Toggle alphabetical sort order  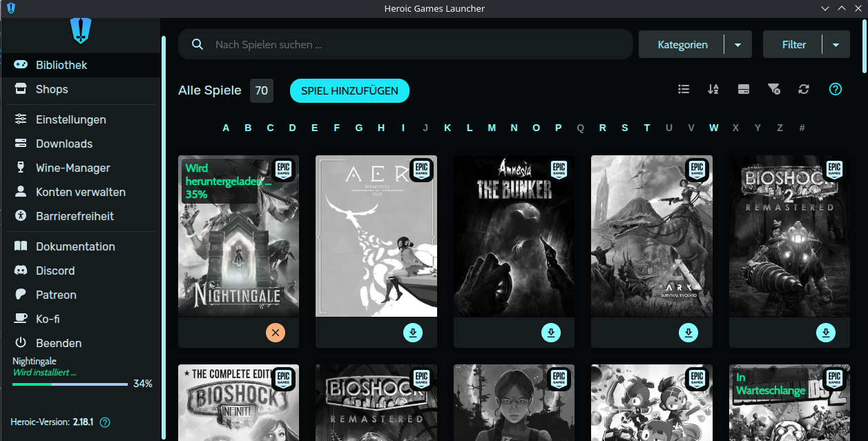[x=713, y=89]
